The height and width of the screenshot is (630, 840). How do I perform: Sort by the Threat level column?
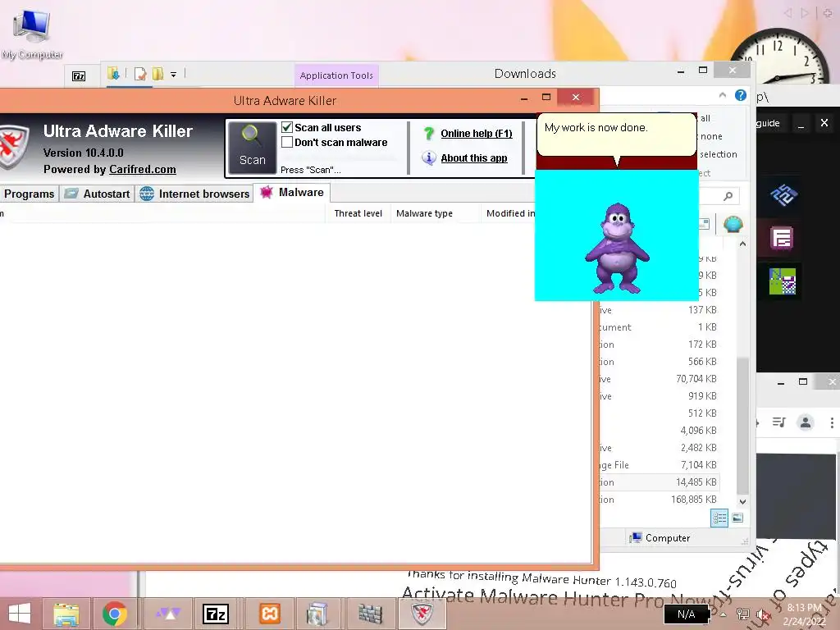point(358,213)
